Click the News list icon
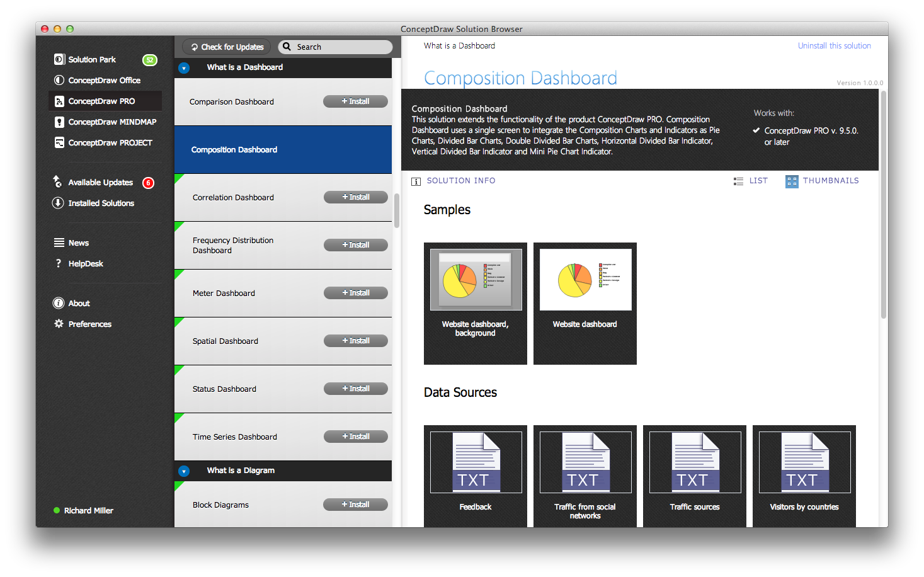The image size is (924, 577). point(59,243)
